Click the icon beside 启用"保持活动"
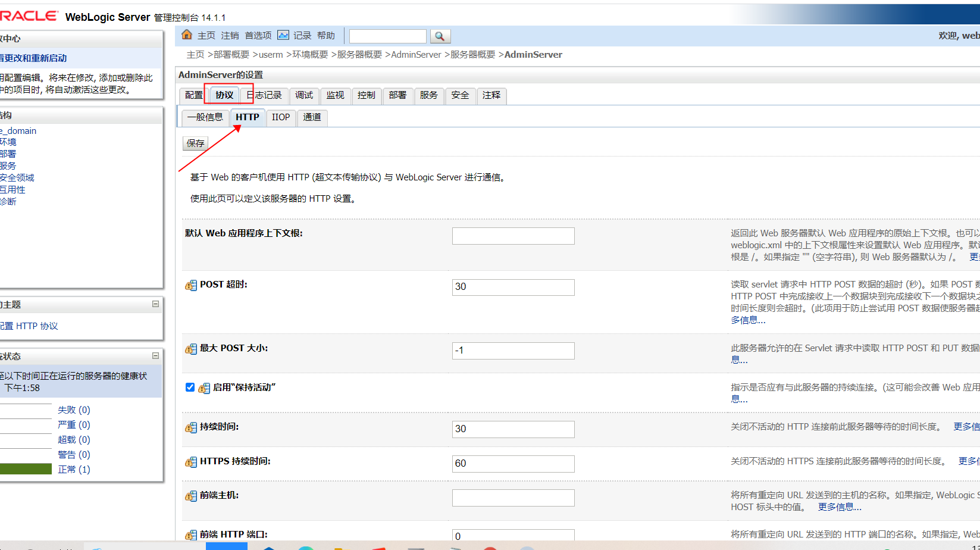980x550 pixels. 204,388
